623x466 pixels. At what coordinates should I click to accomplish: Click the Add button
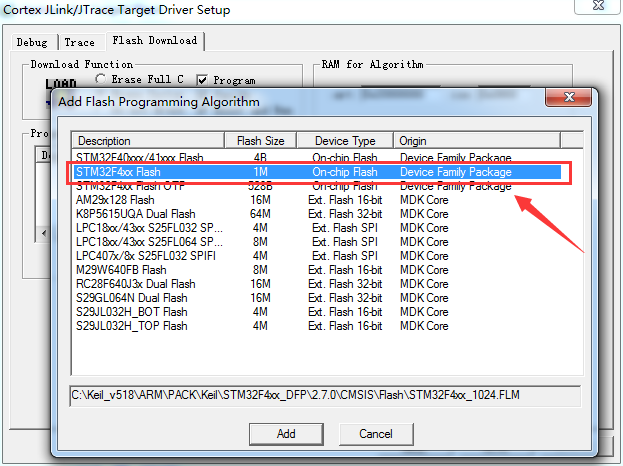tap(286, 434)
